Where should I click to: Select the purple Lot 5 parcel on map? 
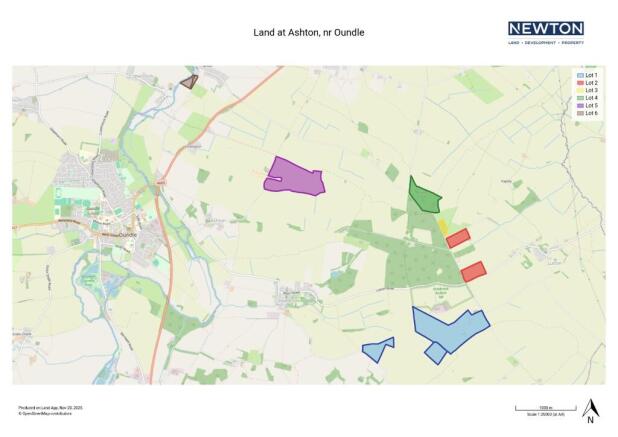click(x=294, y=176)
